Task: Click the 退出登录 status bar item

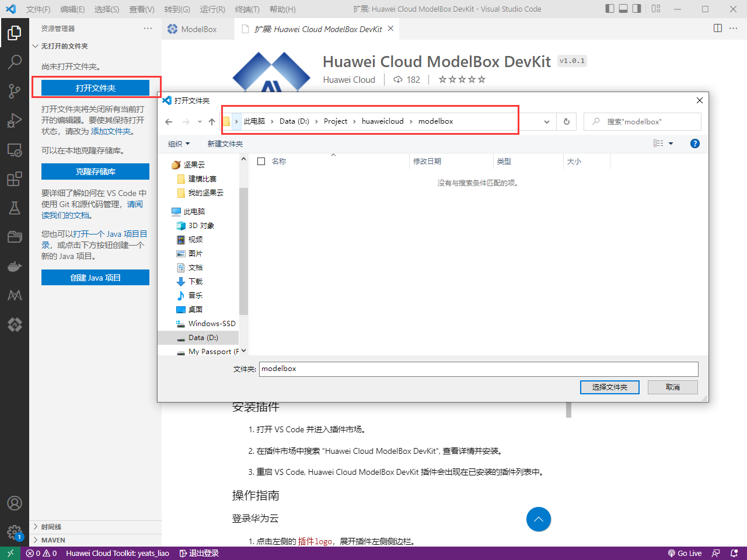Action: (199, 553)
